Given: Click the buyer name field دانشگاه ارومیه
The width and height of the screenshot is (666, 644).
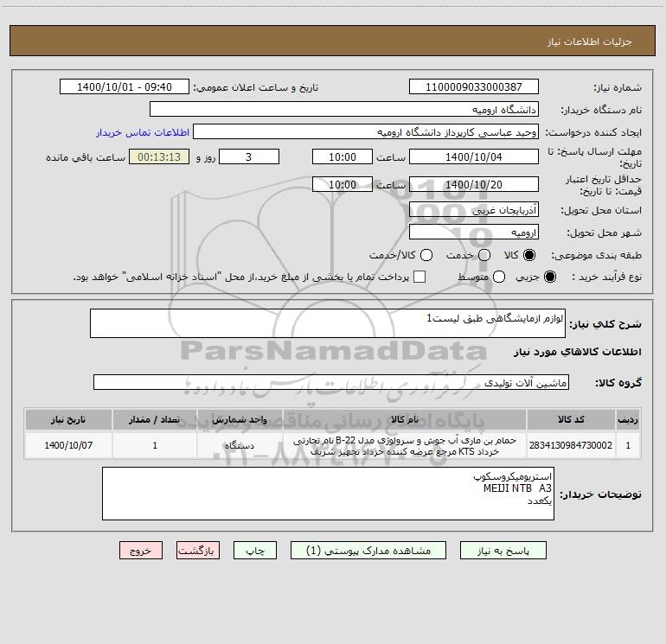Looking at the screenshot, I should (344, 109).
